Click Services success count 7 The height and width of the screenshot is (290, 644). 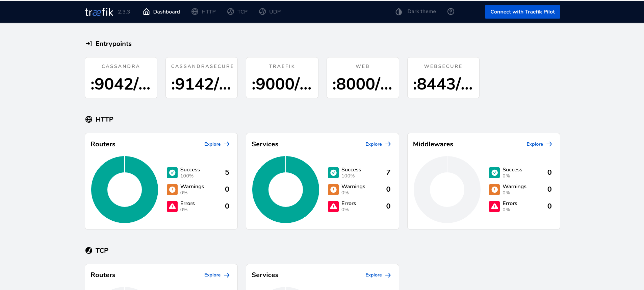point(388,172)
